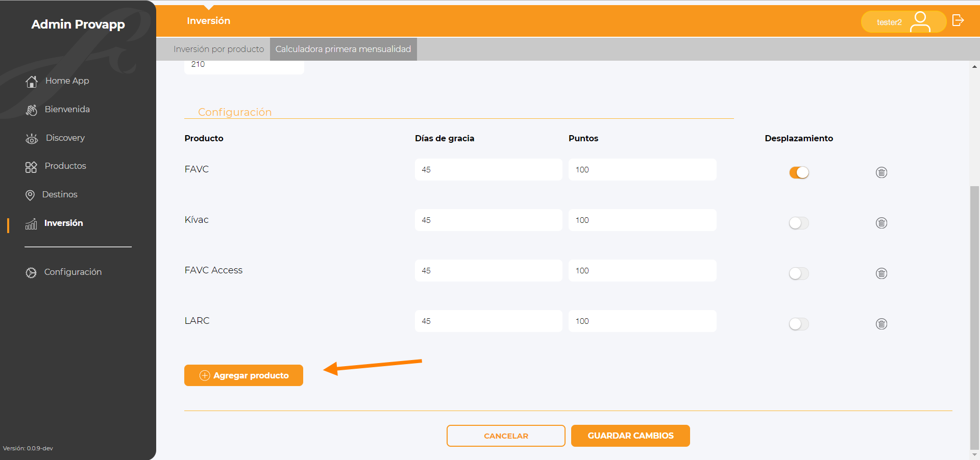
Task: Click the user avatar icon
Action: click(x=920, y=21)
